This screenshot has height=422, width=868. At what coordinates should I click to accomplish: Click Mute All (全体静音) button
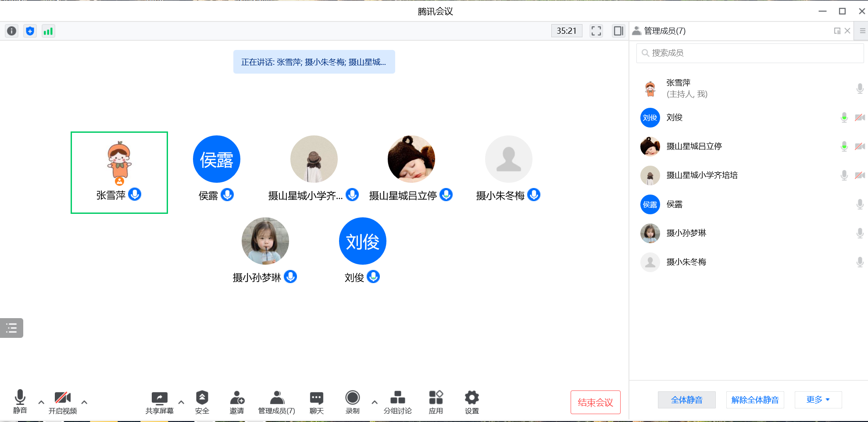[x=686, y=400]
